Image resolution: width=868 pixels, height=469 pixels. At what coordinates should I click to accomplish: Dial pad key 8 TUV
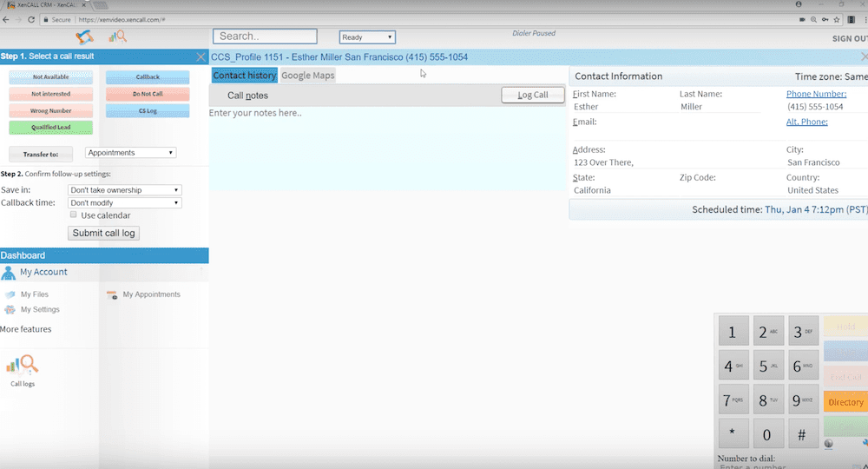tap(768, 400)
